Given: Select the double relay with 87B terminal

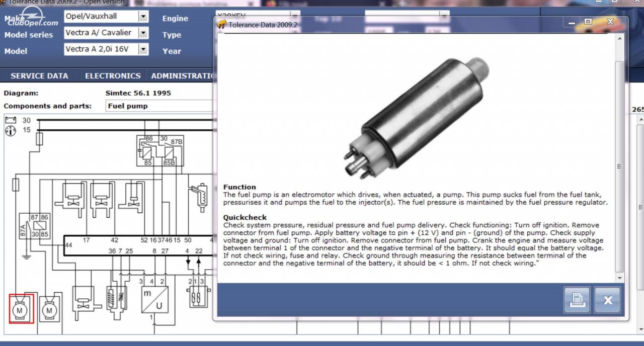Looking at the screenshot, I should [160, 150].
